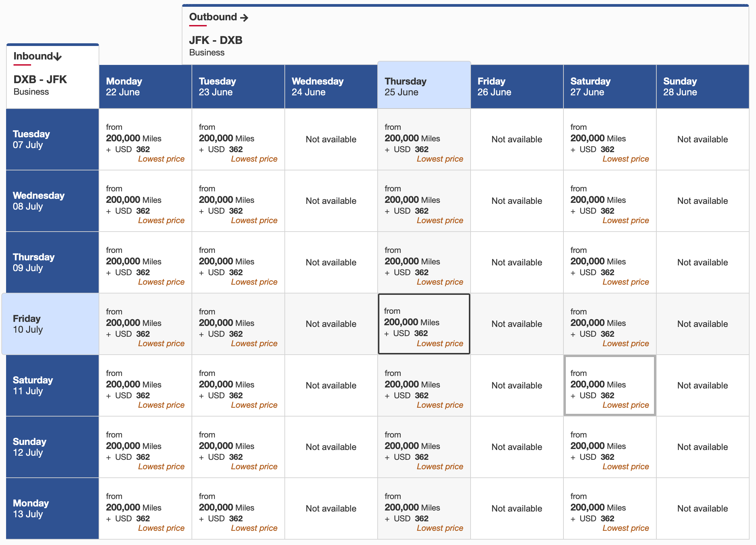Choose fare for 25 June and 13 July

click(x=424, y=508)
